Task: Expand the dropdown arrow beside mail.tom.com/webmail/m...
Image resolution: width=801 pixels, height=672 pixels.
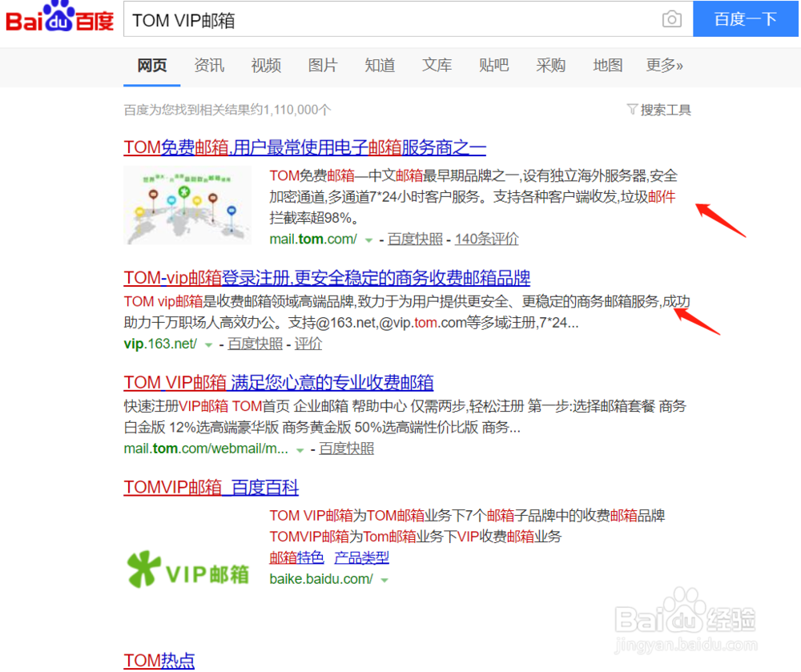Action: coord(300,449)
